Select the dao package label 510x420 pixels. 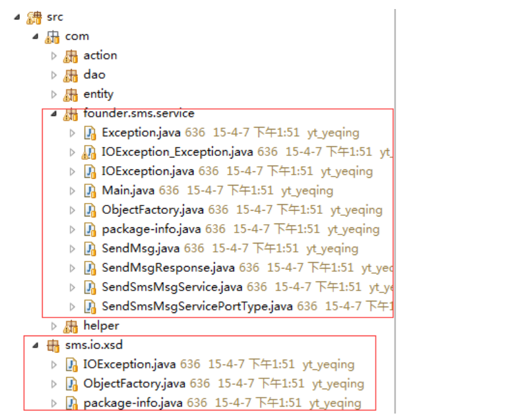point(94,75)
